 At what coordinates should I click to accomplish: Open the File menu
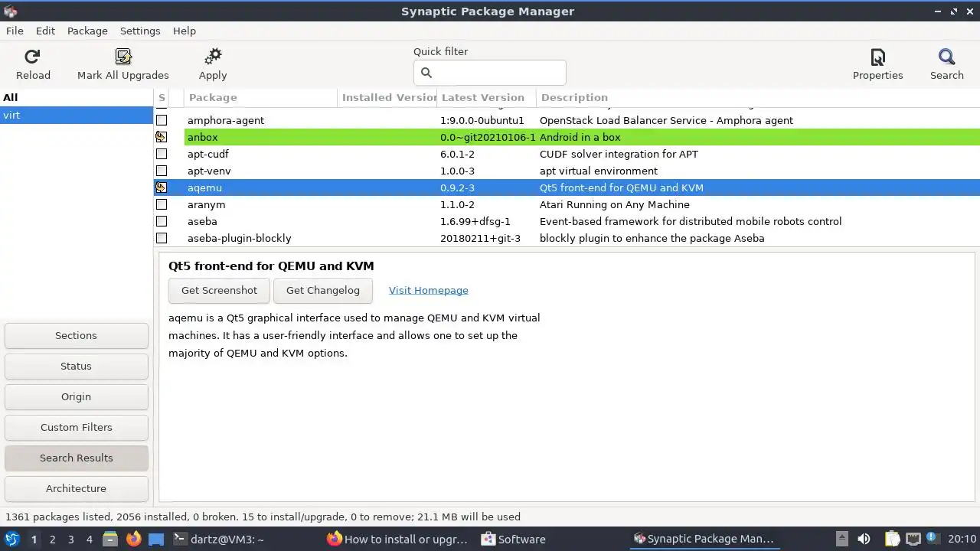15,31
